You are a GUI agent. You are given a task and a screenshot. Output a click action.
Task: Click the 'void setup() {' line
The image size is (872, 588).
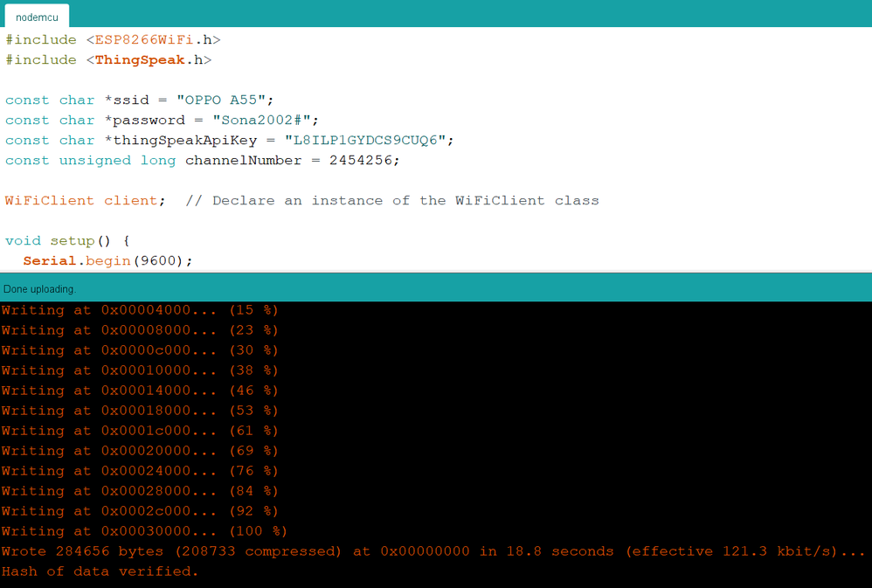[67, 241]
